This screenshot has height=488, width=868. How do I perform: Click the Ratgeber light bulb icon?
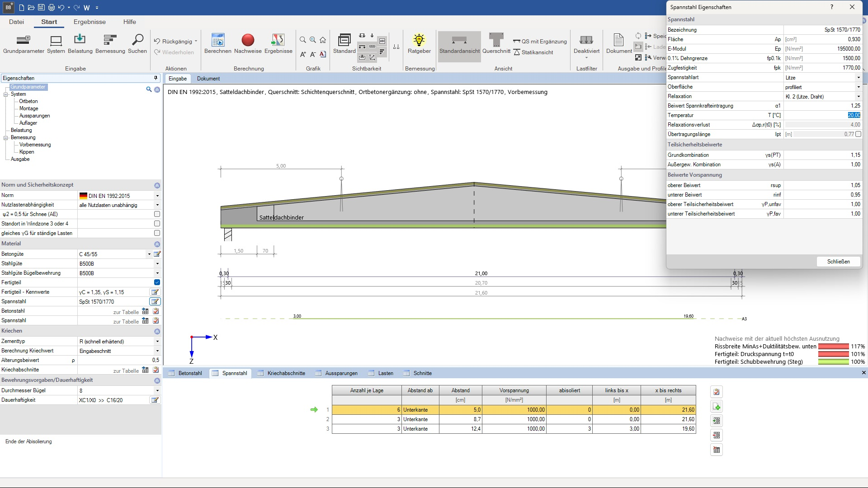point(419,41)
